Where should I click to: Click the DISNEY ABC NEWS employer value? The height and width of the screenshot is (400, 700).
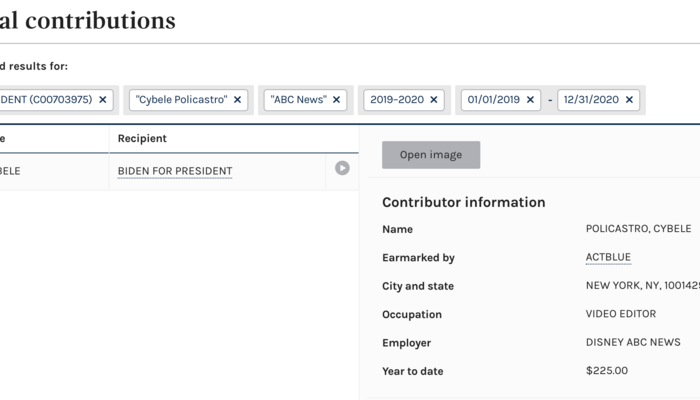633,342
